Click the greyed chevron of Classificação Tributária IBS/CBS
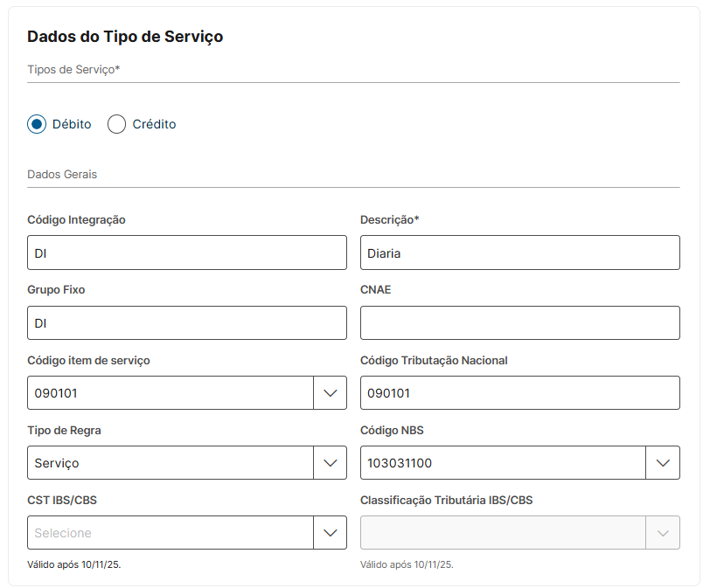The width and height of the screenshot is (703, 588). point(663,533)
